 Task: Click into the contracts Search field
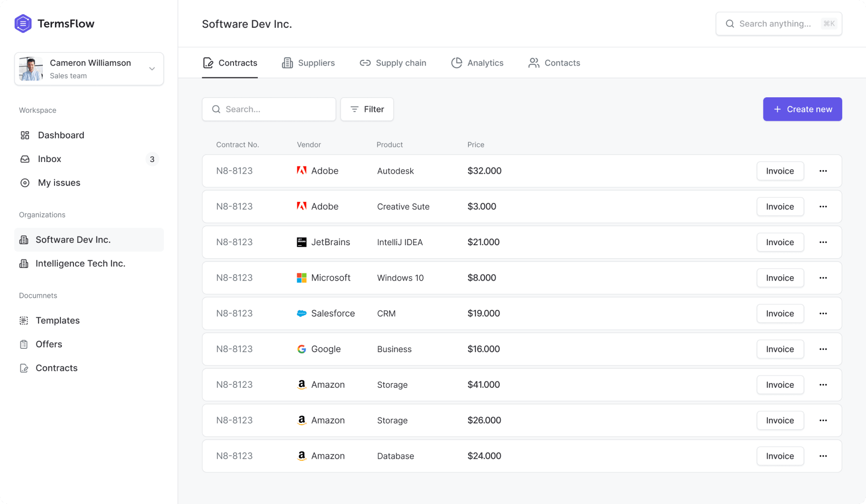click(x=269, y=109)
